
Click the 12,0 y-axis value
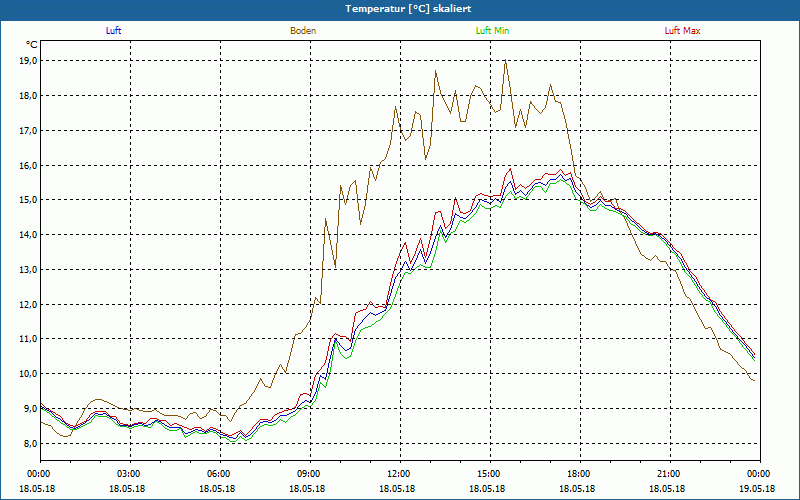coord(29,304)
